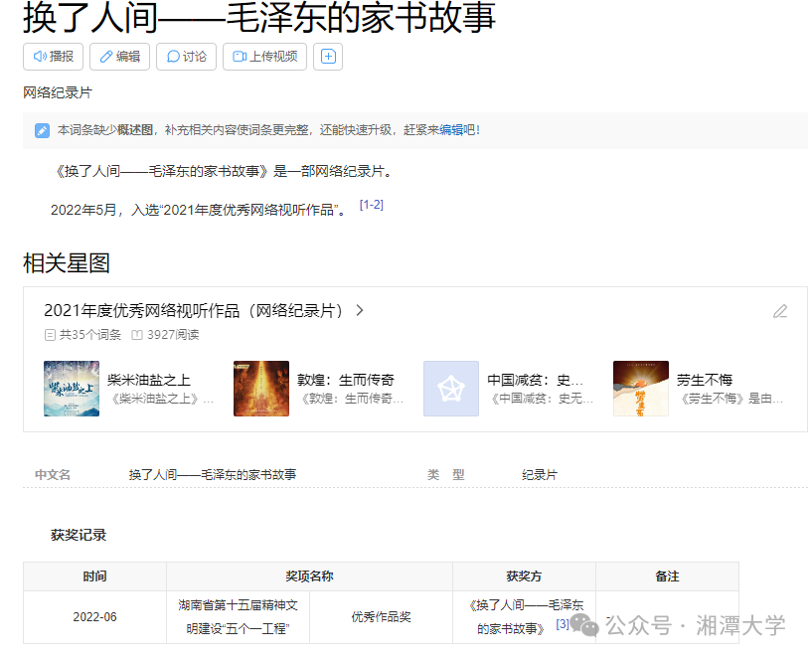Open the 讨论 discussion button
The width and height of the screenshot is (812, 658).
pyautogui.click(x=187, y=57)
